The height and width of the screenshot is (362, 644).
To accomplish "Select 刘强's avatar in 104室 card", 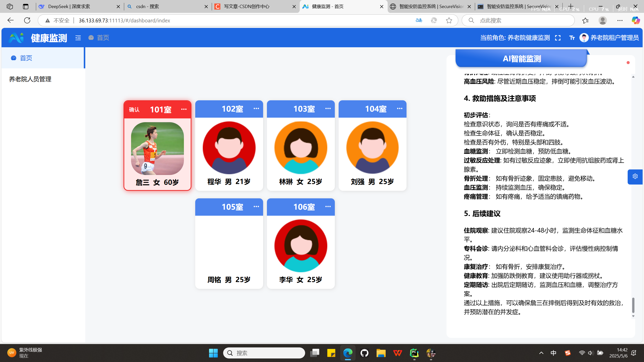I will (372, 148).
